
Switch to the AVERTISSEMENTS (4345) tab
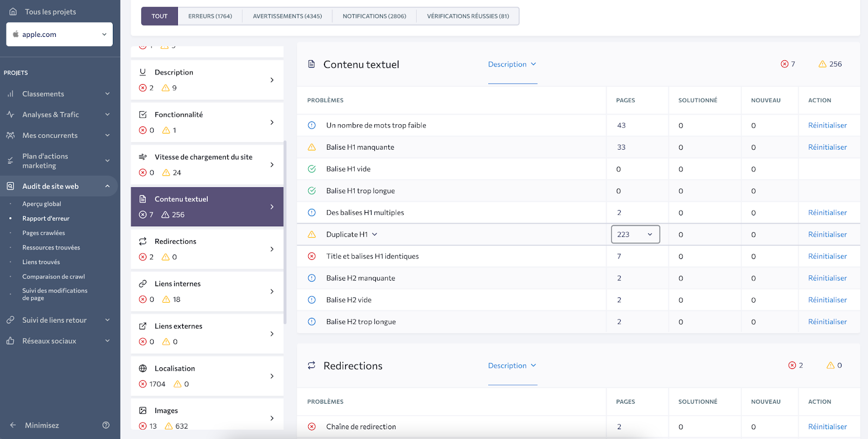(x=288, y=16)
